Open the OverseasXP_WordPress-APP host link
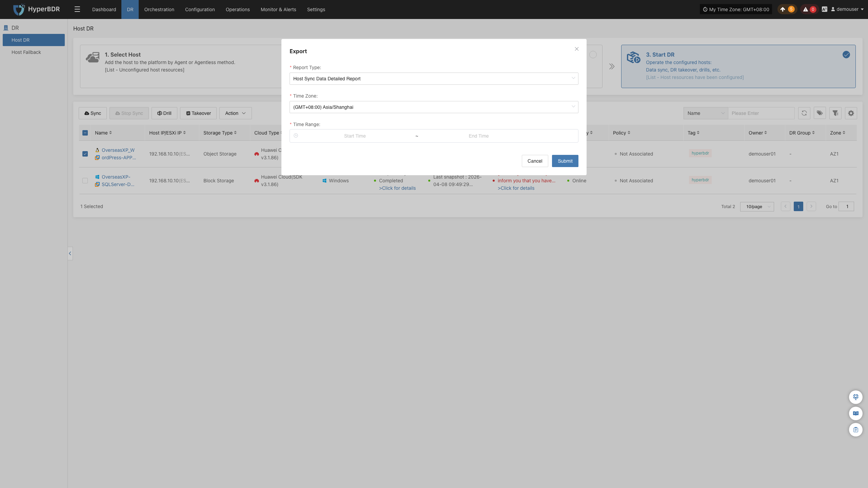Screen dimensions: 868x488 tap(119, 154)
